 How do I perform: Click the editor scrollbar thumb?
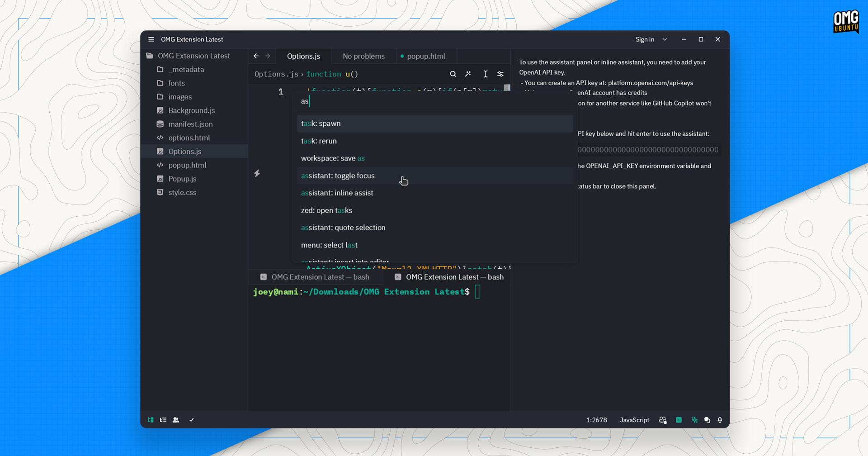click(507, 88)
